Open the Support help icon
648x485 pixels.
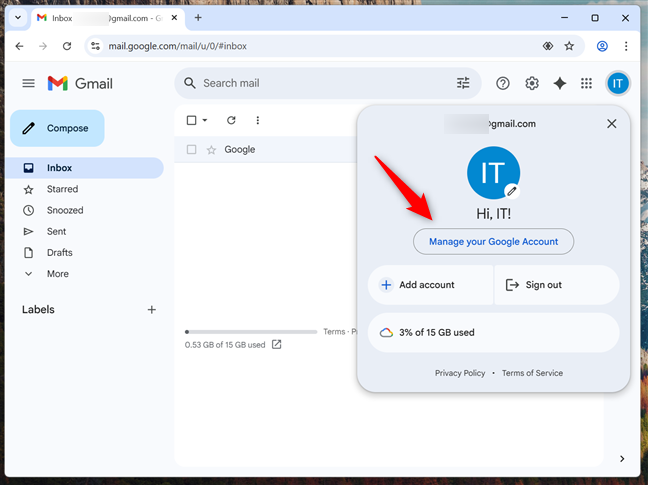pyautogui.click(x=503, y=83)
